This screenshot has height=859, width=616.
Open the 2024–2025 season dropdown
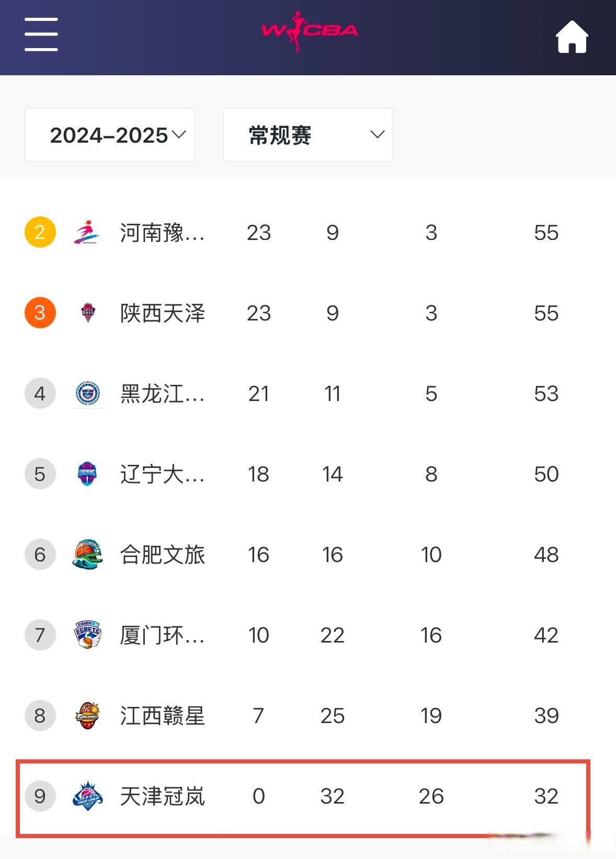point(110,135)
